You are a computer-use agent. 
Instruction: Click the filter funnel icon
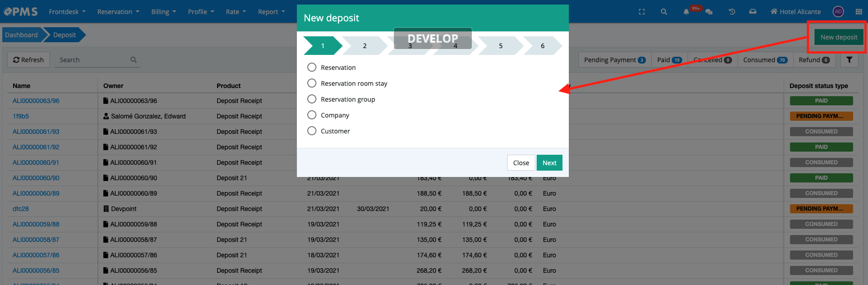[x=849, y=60]
